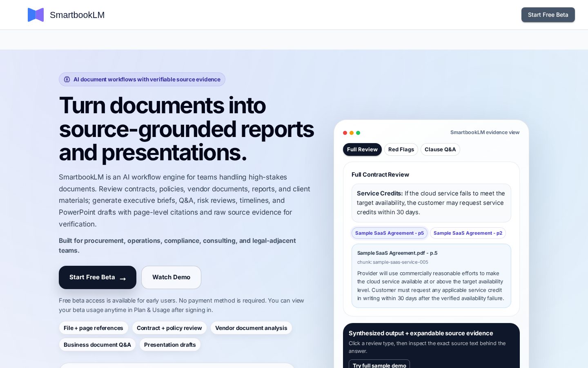The height and width of the screenshot is (368, 588).
Task: Select the Vendor document analysis chip
Action: [251, 328]
